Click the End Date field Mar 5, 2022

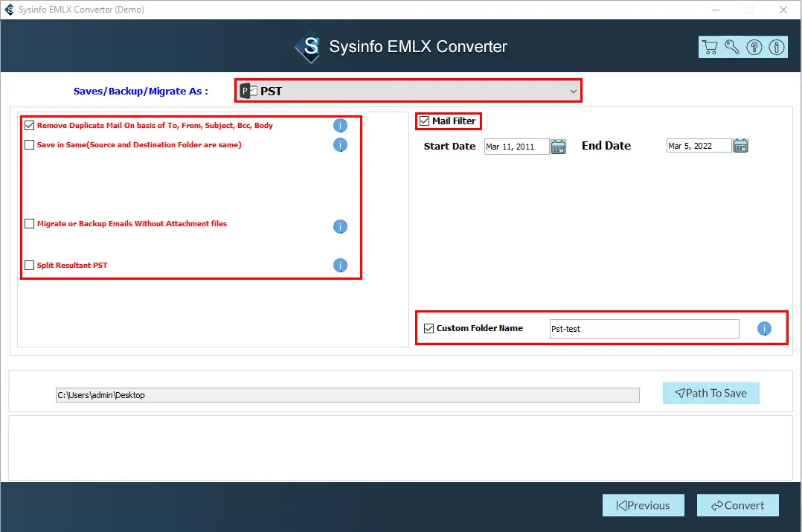699,146
